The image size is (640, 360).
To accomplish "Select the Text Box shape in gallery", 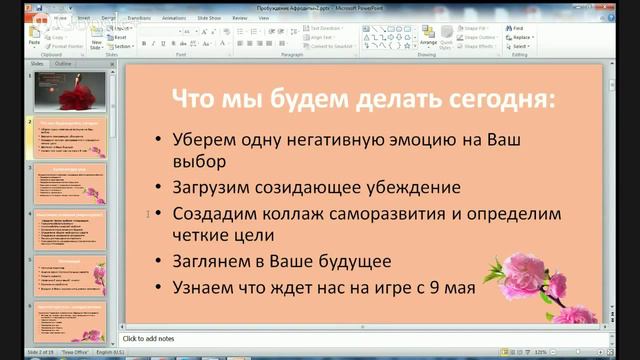I will click(366, 29).
